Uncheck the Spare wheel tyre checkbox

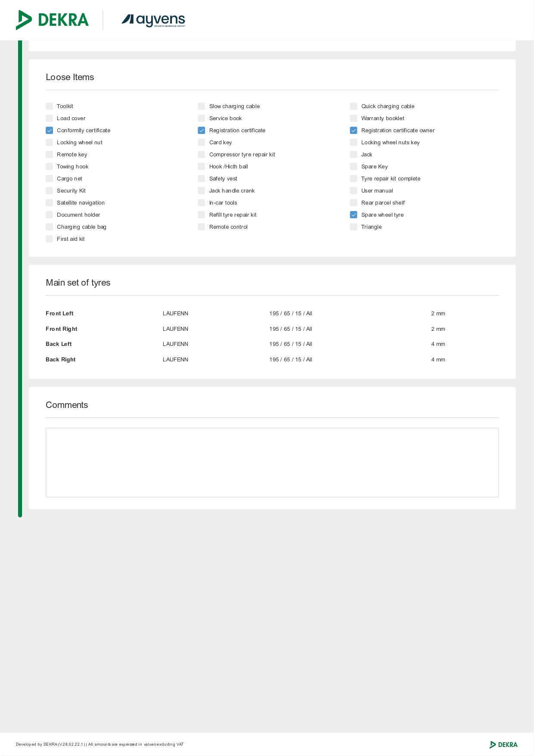pyautogui.click(x=354, y=215)
